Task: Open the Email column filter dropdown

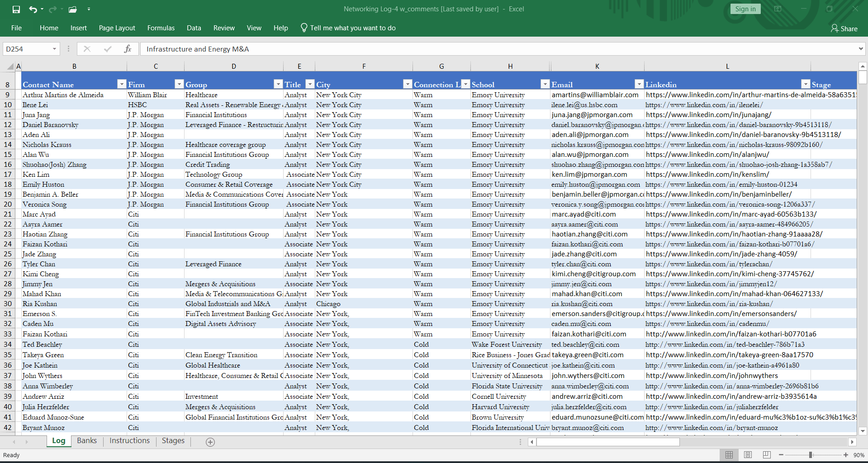Action: pyautogui.click(x=639, y=84)
